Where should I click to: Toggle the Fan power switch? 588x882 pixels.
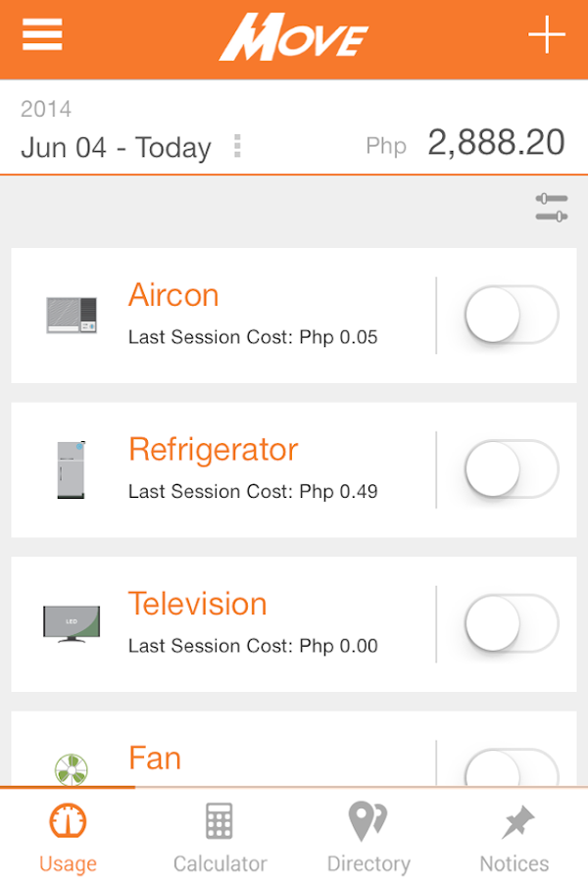pyautogui.click(x=511, y=767)
